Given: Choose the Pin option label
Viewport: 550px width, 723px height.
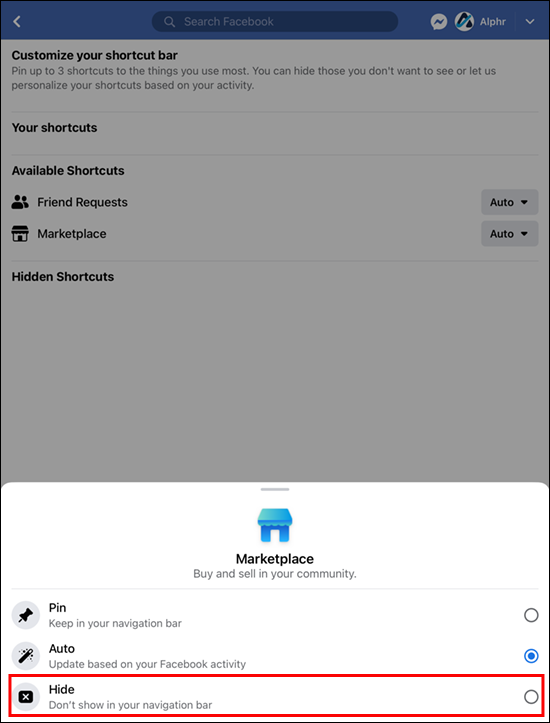Looking at the screenshot, I should coord(58,608).
